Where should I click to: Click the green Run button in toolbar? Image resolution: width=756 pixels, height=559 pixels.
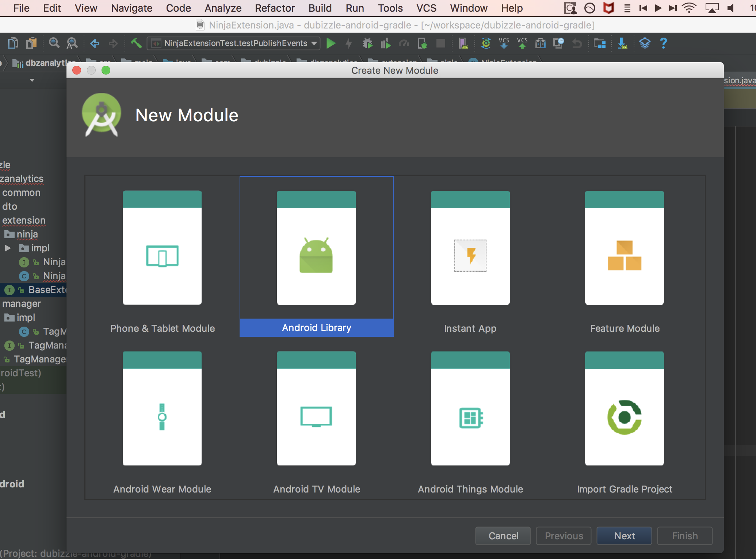click(x=331, y=43)
